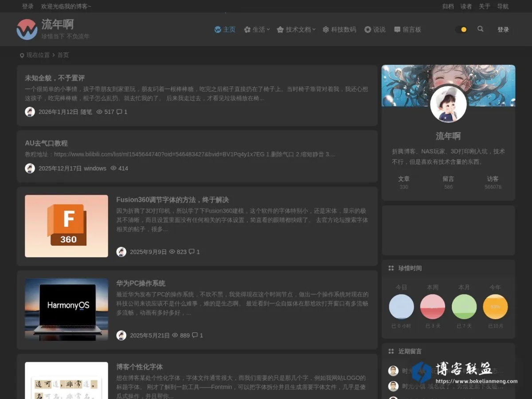Open article AU去气口教程
Viewport: 532px width, 399px height.
point(47,143)
